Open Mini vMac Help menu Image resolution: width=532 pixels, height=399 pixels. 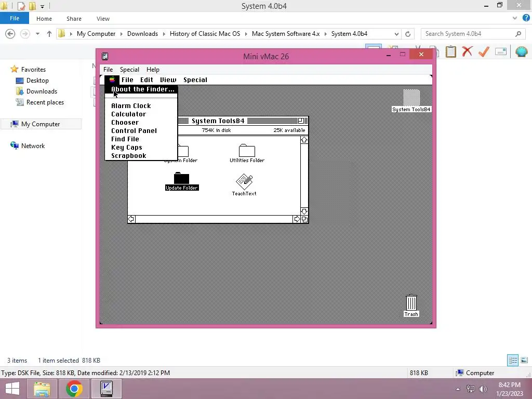[x=153, y=69]
